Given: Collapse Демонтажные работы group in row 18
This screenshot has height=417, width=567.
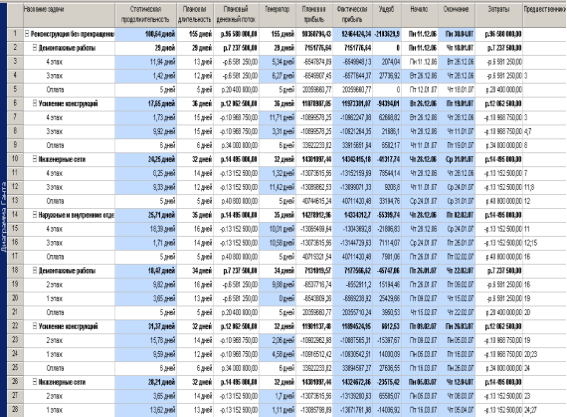Looking at the screenshot, I should point(35,271).
